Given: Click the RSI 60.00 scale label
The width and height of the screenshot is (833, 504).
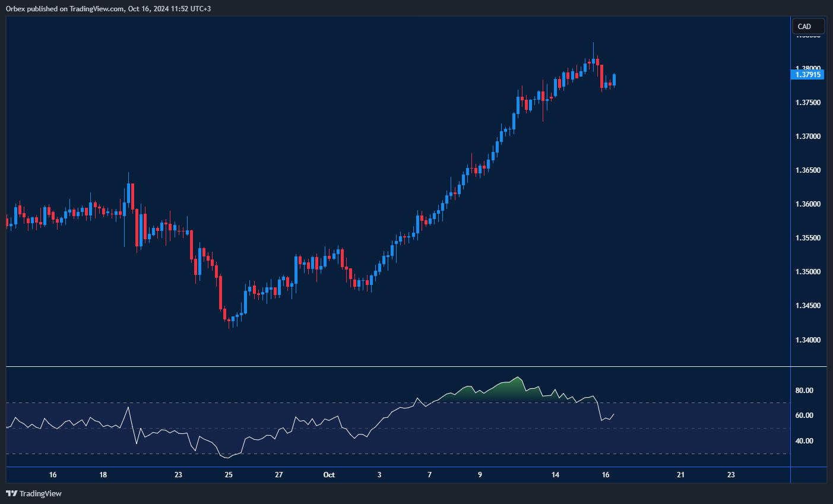Looking at the screenshot, I should tap(804, 416).
